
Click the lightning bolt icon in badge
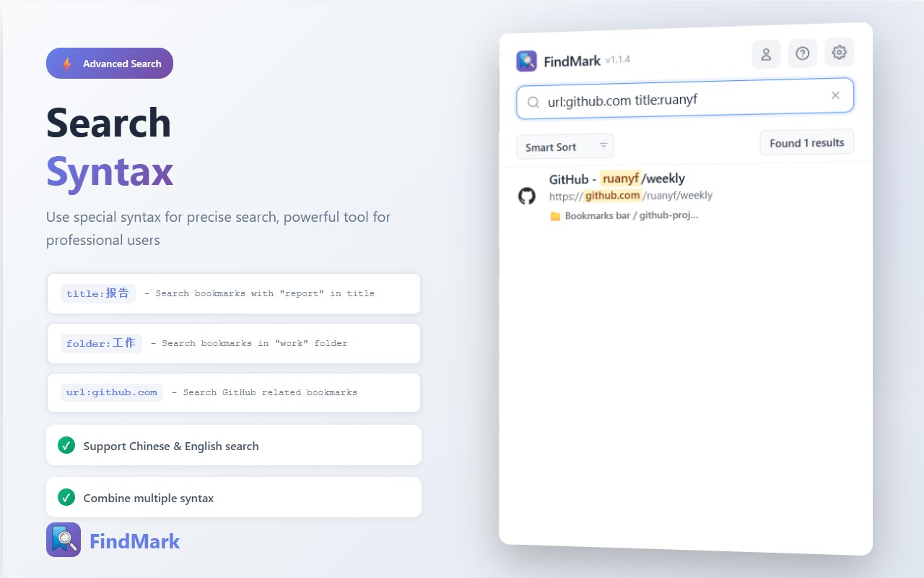click(x=67, y=64)
